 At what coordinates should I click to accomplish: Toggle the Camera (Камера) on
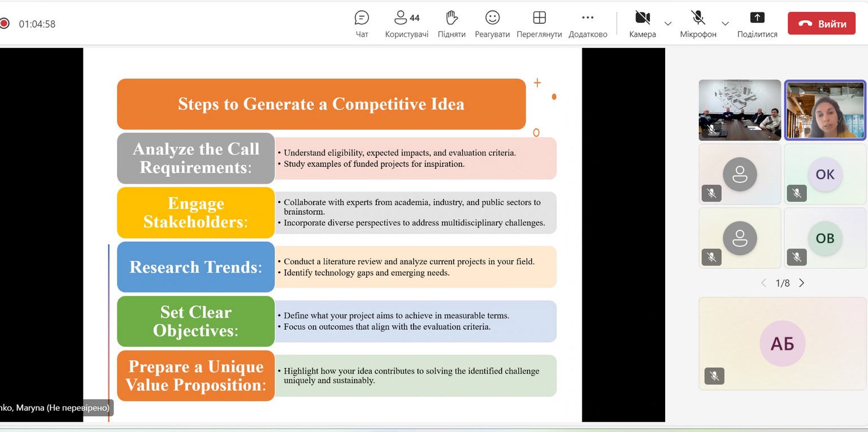pos(642,24)
